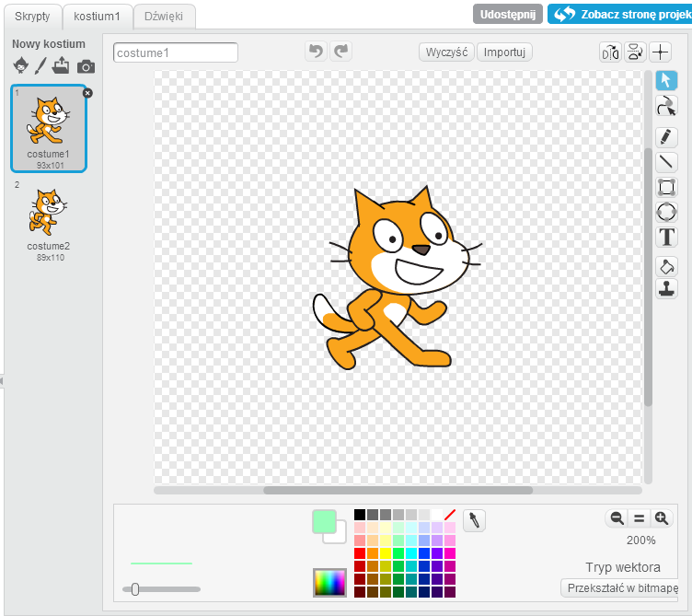
Task: Switch to the Dźwięki tab
Action: click(164, 17)
